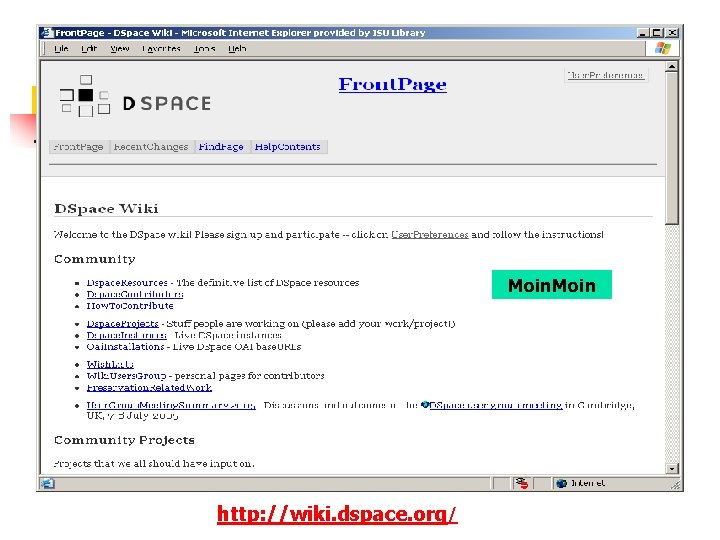
Task: Click the text 'The definitive list of DSpace resources'
Action: [268, 283]
